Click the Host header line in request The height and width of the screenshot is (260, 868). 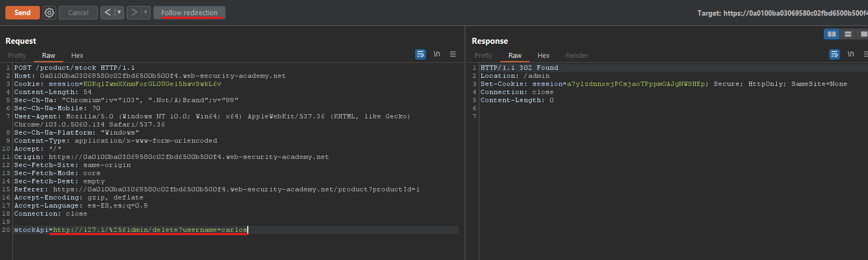coord(150,76)
